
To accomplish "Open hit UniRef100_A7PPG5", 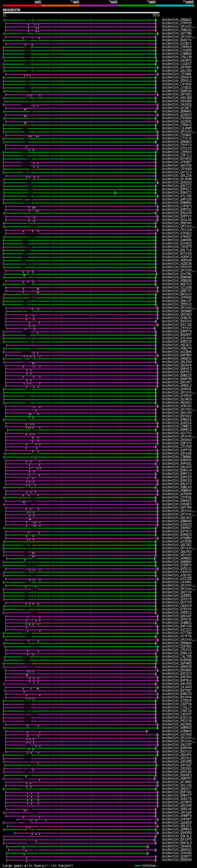I will pos(176,23).
